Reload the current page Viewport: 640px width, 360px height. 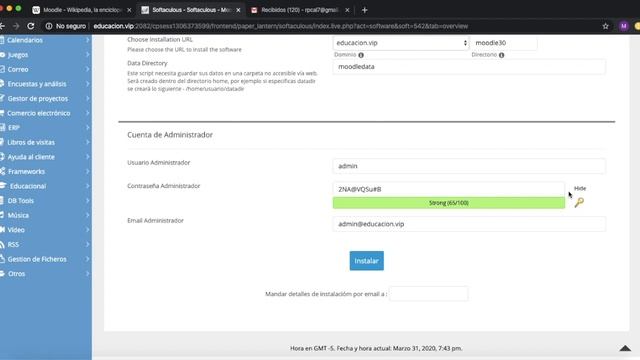tap(31, 26)
